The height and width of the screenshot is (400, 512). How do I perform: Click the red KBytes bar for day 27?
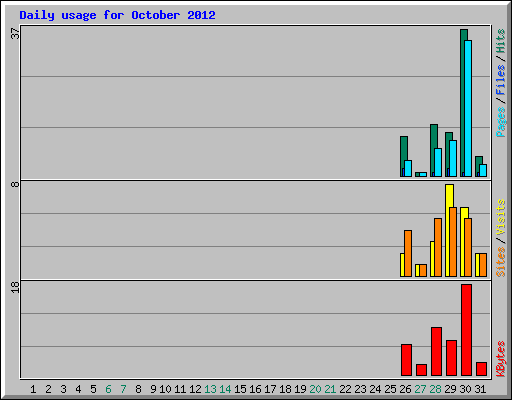coord(421,370)
